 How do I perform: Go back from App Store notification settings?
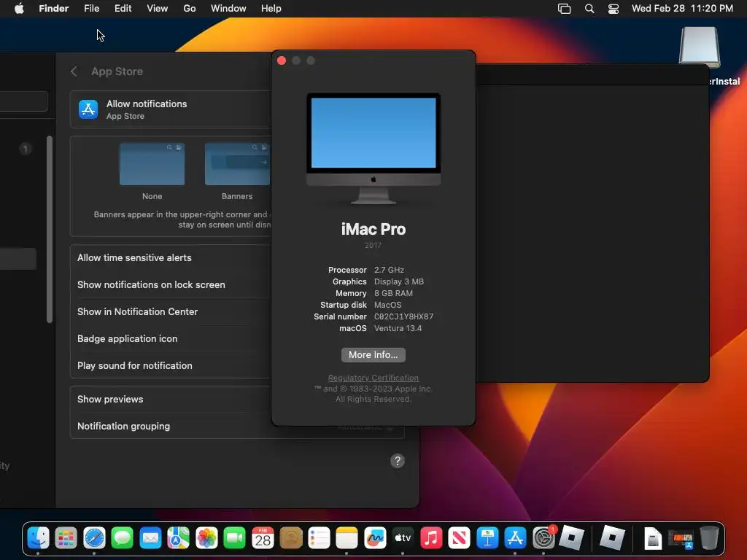point(74,71)
